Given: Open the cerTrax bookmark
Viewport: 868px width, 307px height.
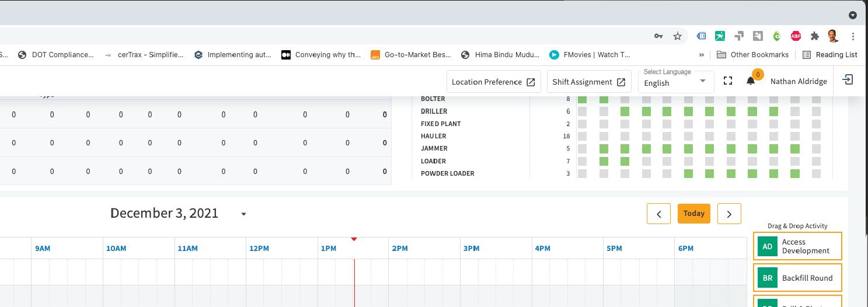Looking at the screenshot, I should [144, 54].
